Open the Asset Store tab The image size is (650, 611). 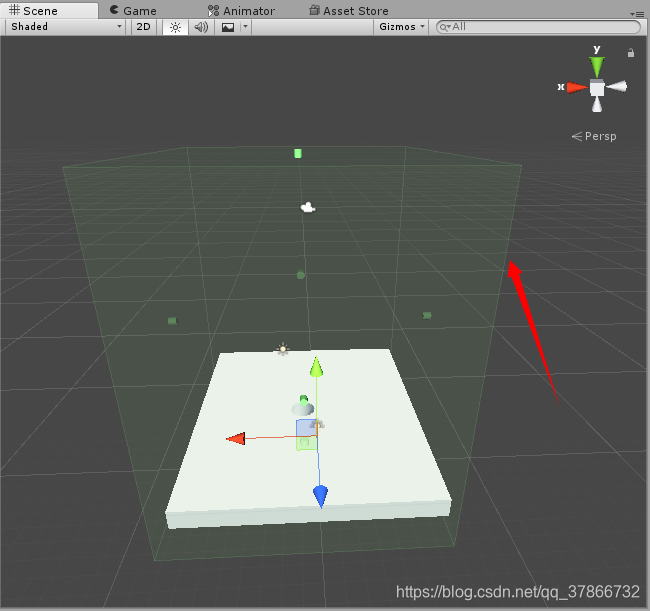(349, 10)
